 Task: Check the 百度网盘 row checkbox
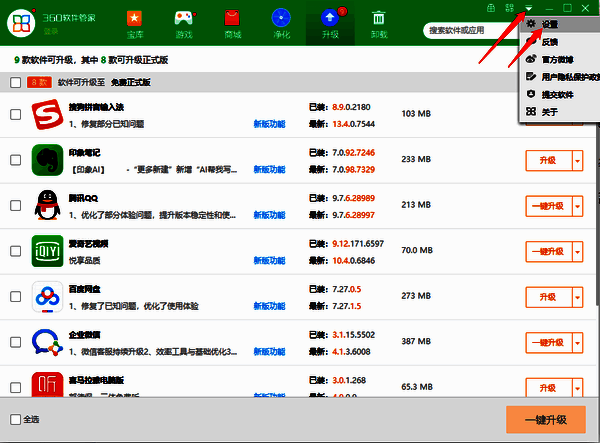(16, 296)
